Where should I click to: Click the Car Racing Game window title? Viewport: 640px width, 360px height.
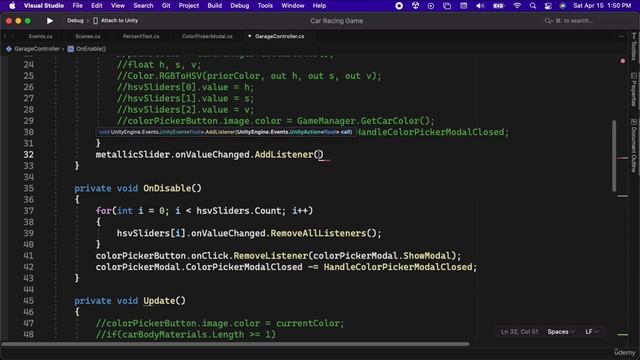click(336, 21)
